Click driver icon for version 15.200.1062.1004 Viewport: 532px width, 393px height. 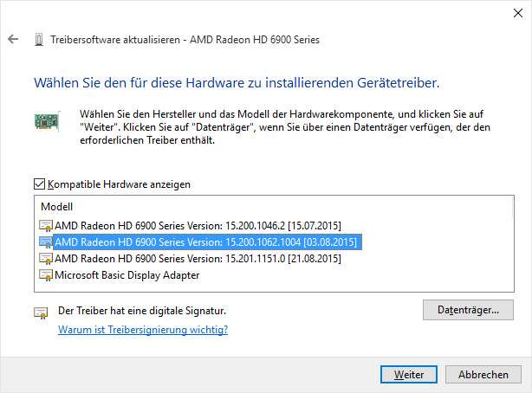[x=46, y=242]
